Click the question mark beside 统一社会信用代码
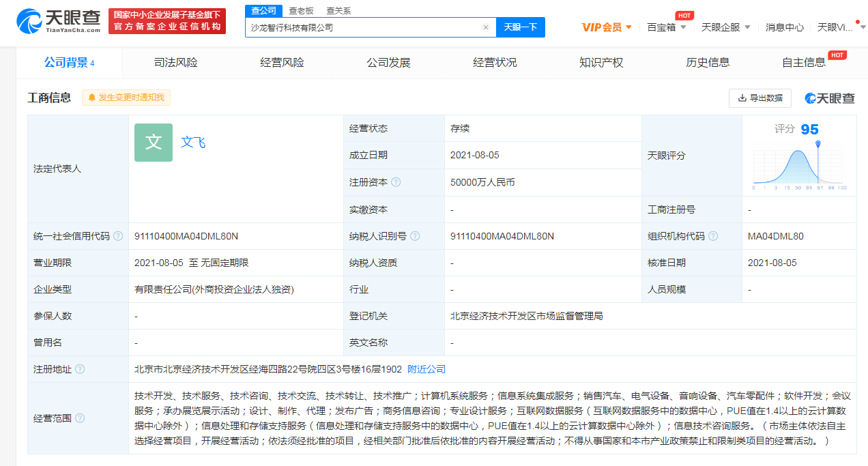 click(x=119, y=236)
